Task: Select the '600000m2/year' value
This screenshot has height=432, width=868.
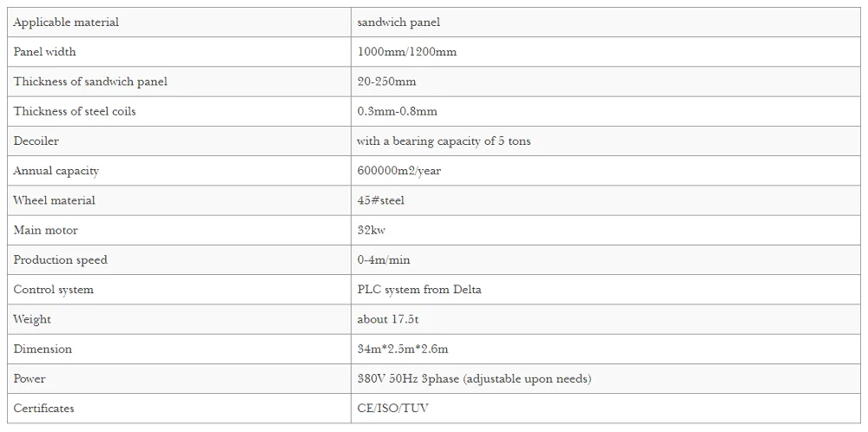Action: (x=399, y=170)
